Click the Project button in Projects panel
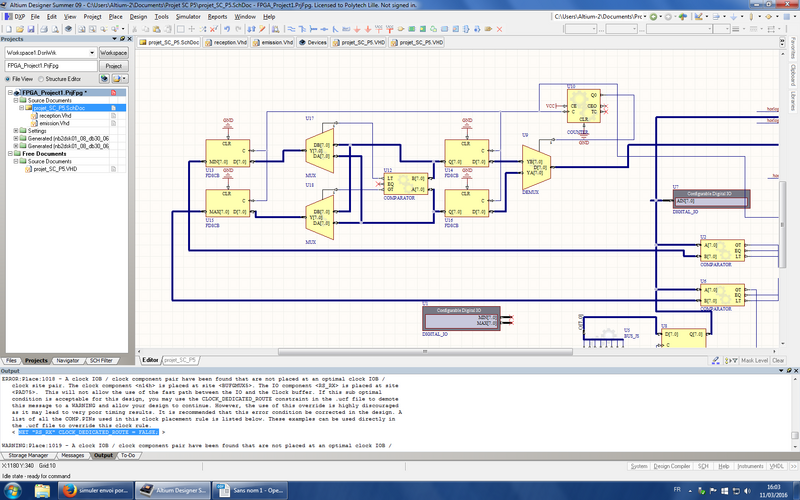Image resolution: width=800 pixels, height=500 pixels. 113,65
